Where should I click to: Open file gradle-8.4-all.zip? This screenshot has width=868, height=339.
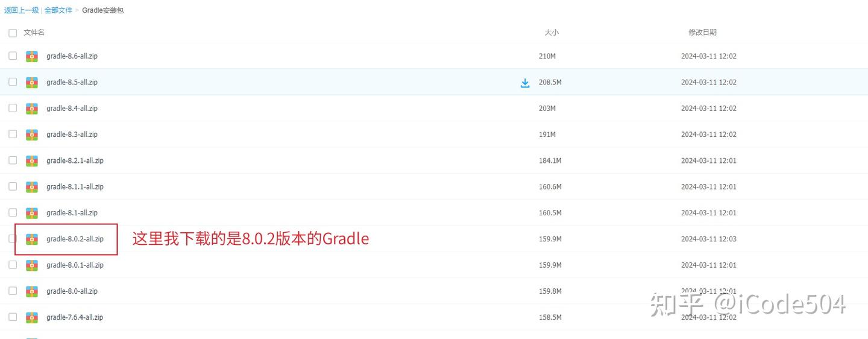[72, 109]
